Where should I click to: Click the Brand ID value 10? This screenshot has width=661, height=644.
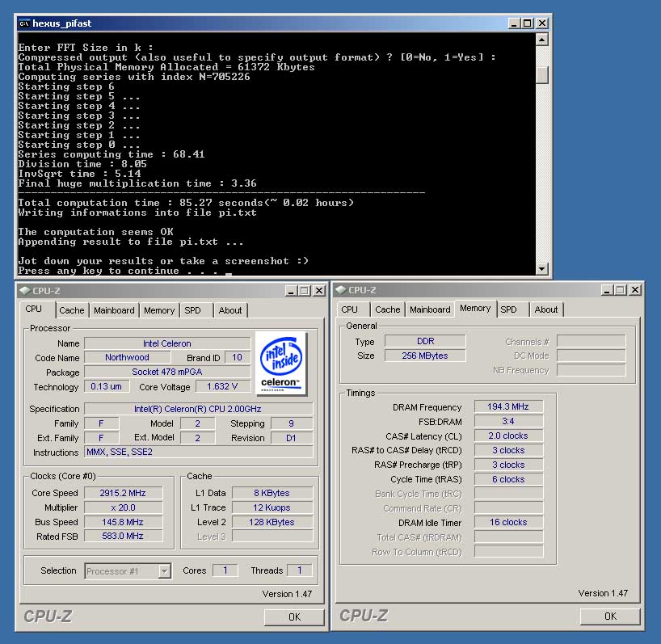click(x=238, y=357)
